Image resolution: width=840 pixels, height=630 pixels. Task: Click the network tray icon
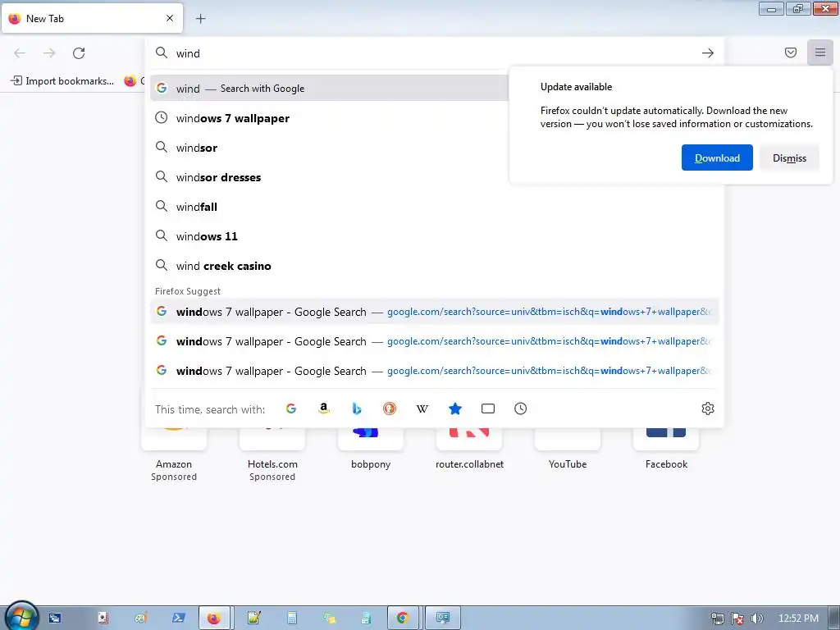point(717,619)
